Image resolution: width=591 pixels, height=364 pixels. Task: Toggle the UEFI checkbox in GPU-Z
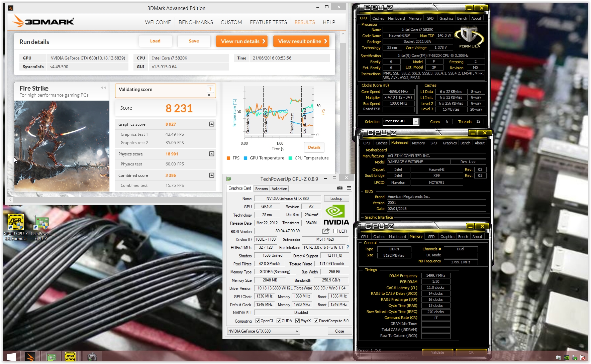tap(335, 231)
